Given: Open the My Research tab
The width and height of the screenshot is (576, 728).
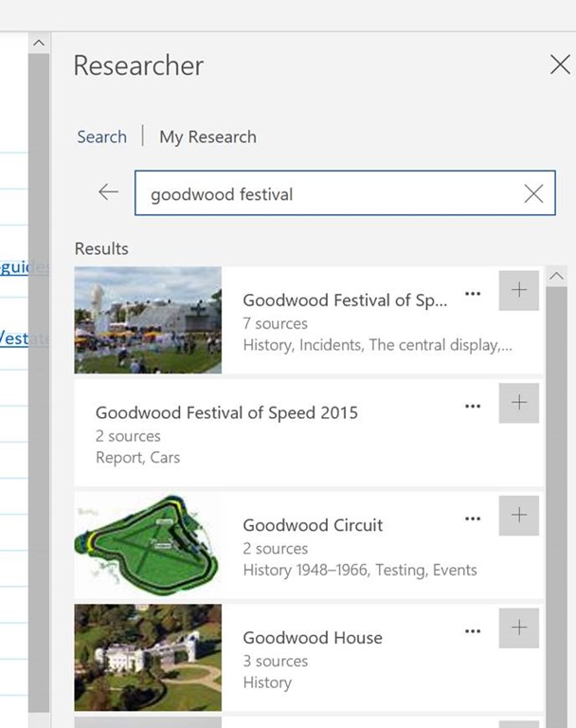Looking at the screenshot, I should pyautogui.click(x=207, y=136).
